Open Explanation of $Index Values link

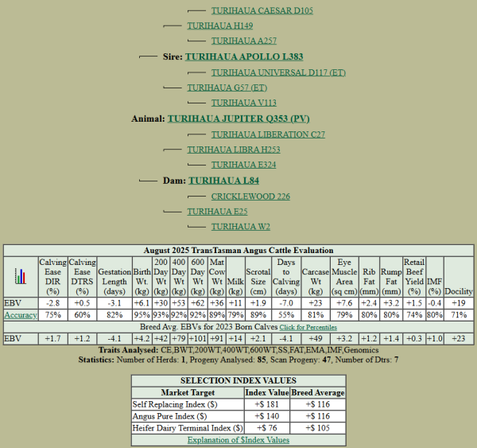pyautogui.click(x=238, y=439)
